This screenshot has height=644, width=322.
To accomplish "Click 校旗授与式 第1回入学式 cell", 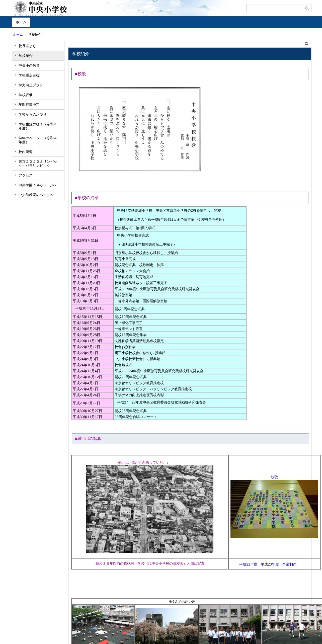I will coord(180,228).
